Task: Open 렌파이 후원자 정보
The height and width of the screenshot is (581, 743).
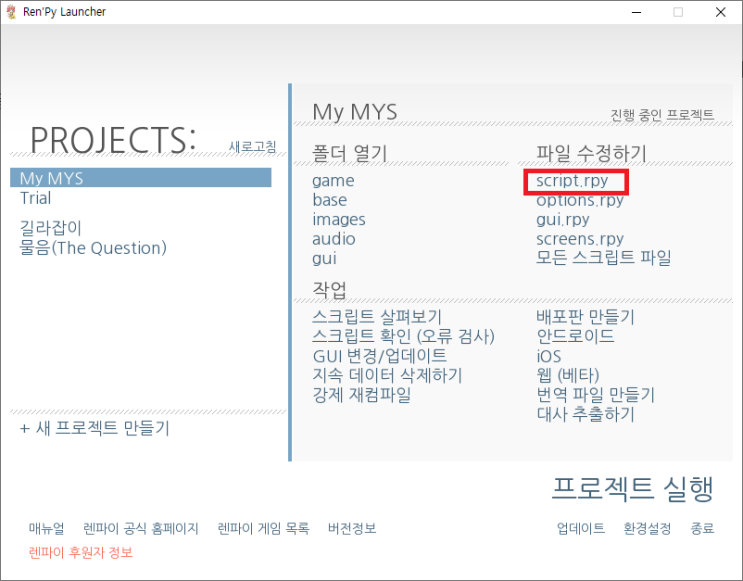Action: coord(81,552)
